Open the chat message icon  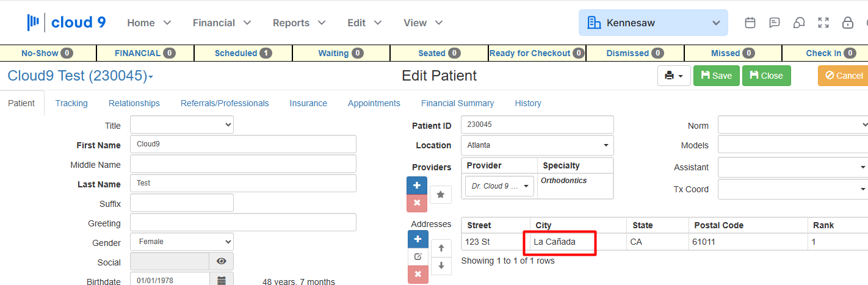point(775,23)
